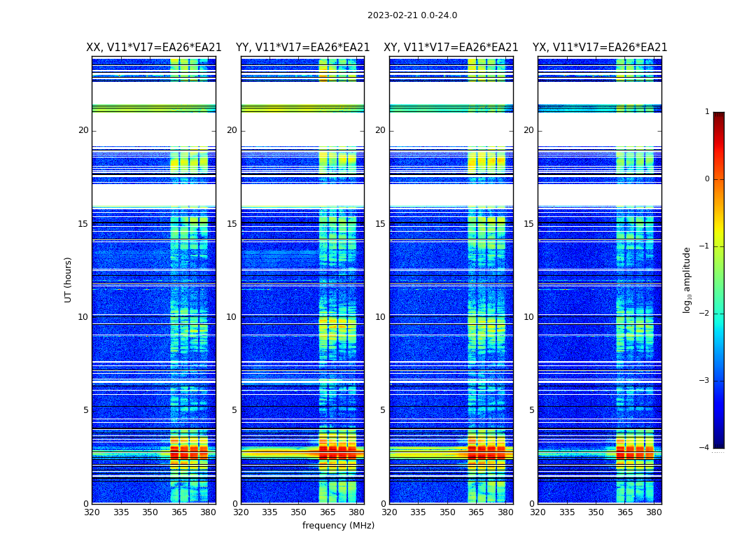
Task: Click the 10 hour tick of YX panel
Action: point(528,317)
